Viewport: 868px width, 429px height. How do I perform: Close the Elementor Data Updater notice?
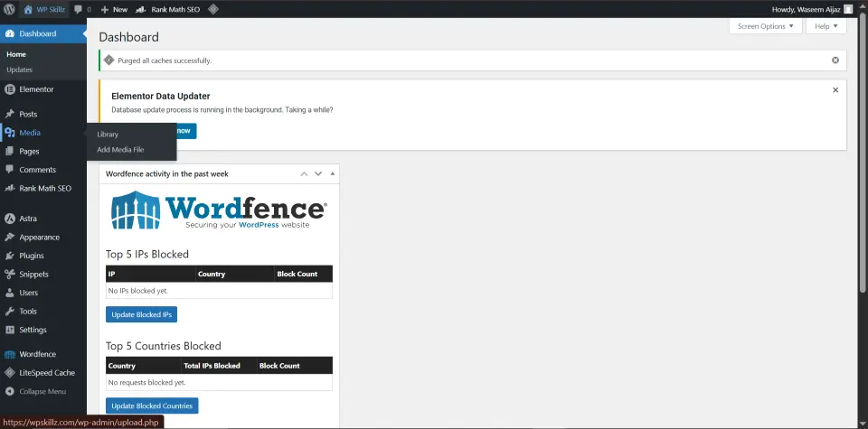click(835, 89)
